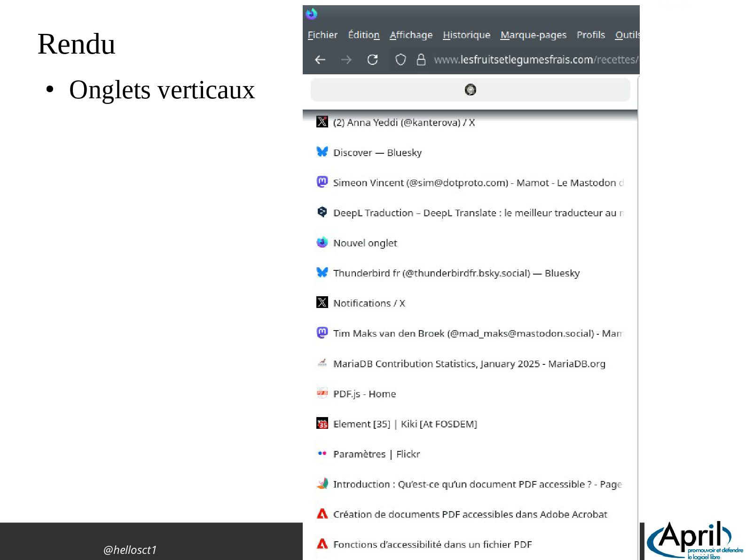The height and width of the screenshot is (560, 746).
Task: Reload the page with refresh icon
Action: click(x=372, y=60)
